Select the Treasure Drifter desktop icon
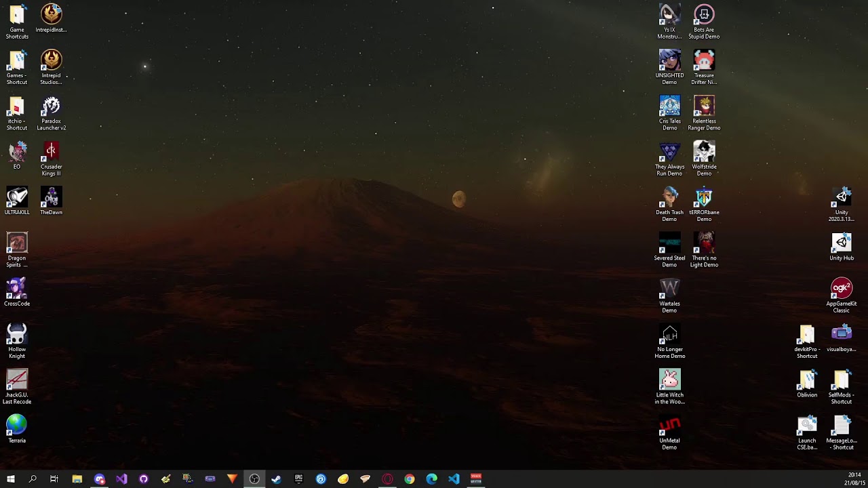The height and width of the screenshot is (488, 868). (704, 67)
